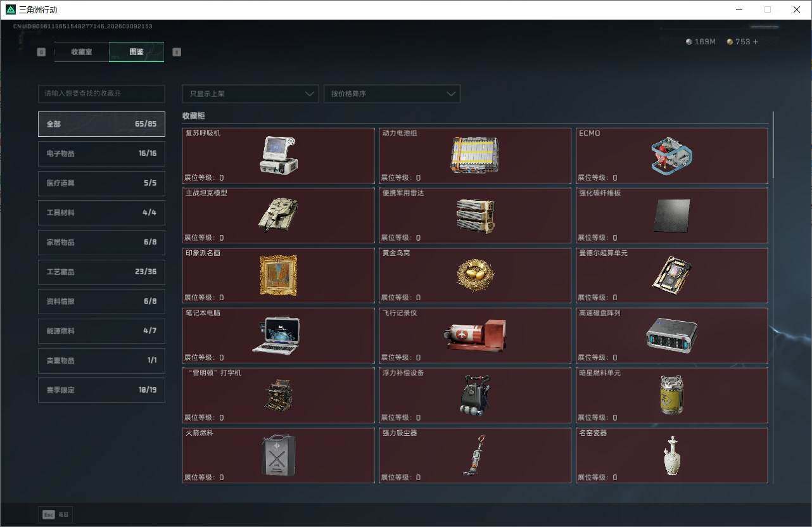Select the 笔记本电脑 laptop icon
812x527 pixels.
click(x=279, y=334)
